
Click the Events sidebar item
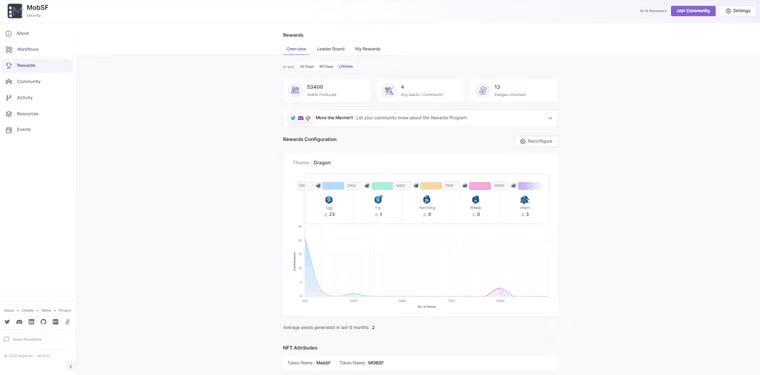(37, 130)
